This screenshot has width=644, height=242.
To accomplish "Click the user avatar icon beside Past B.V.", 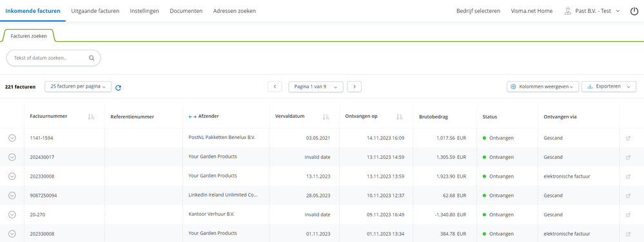I will 567,11.
